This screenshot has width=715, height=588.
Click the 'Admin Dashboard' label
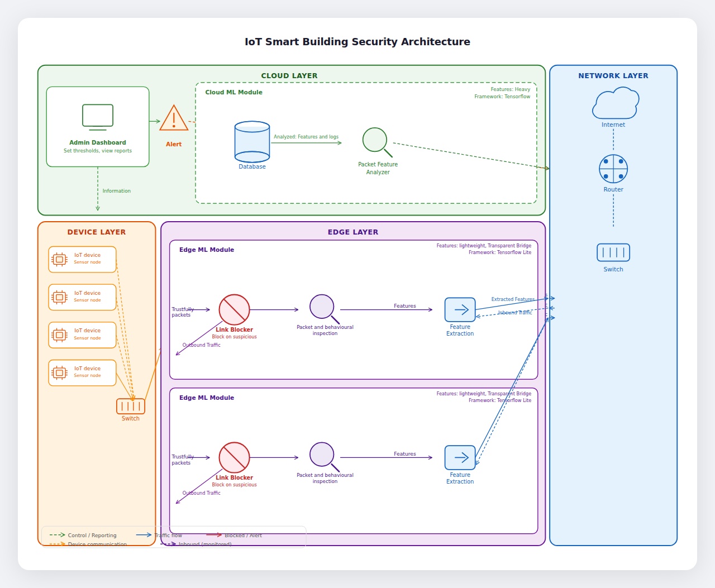coord(98,143)
